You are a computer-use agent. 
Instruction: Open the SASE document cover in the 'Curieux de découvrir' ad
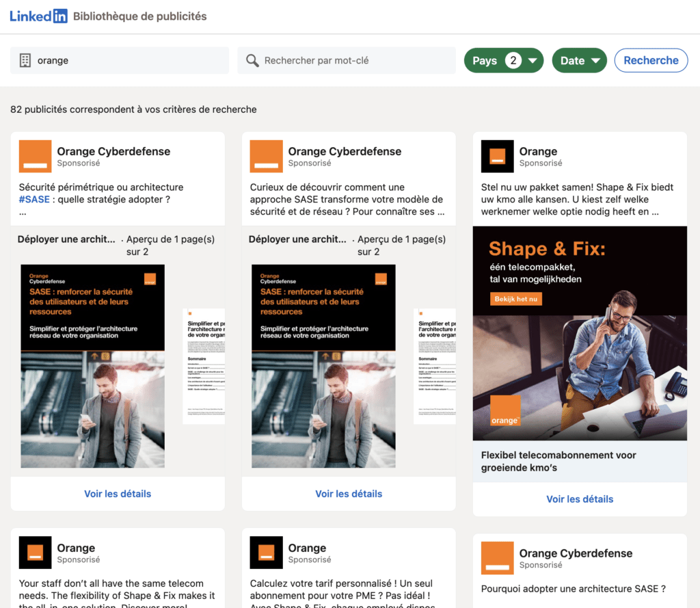[323, 367]
